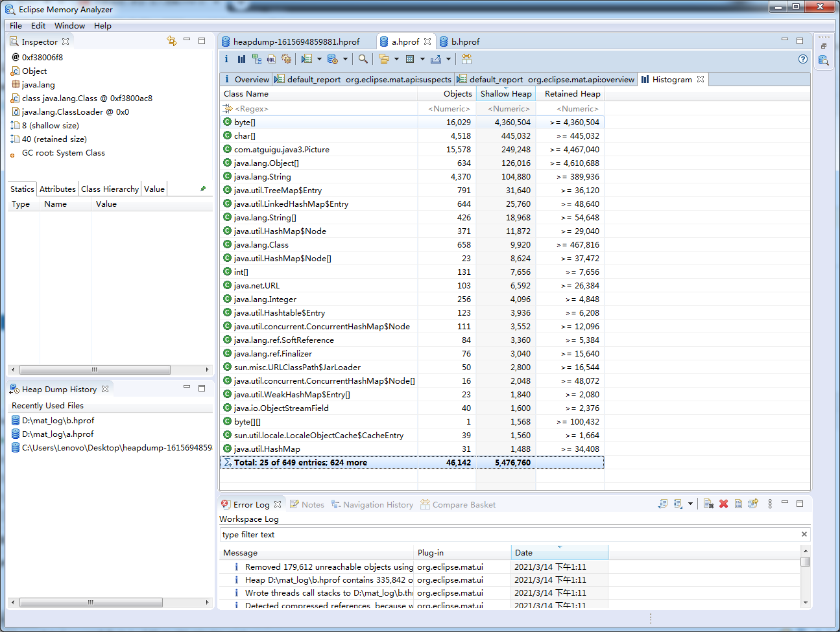Open the Help menu
This screenshot has width=840, height=632.
102,26
